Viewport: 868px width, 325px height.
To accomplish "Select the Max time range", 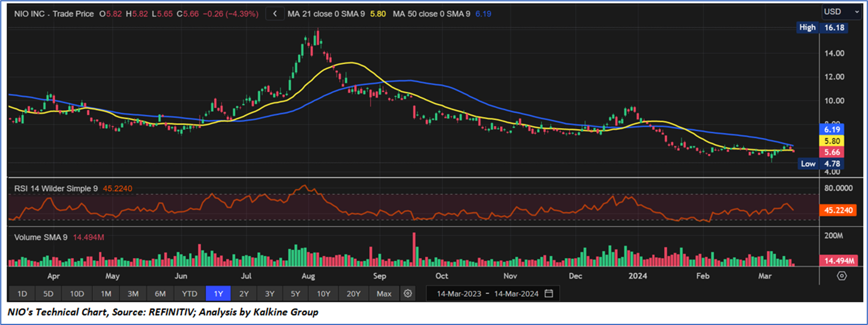I will tap(384, 293).
